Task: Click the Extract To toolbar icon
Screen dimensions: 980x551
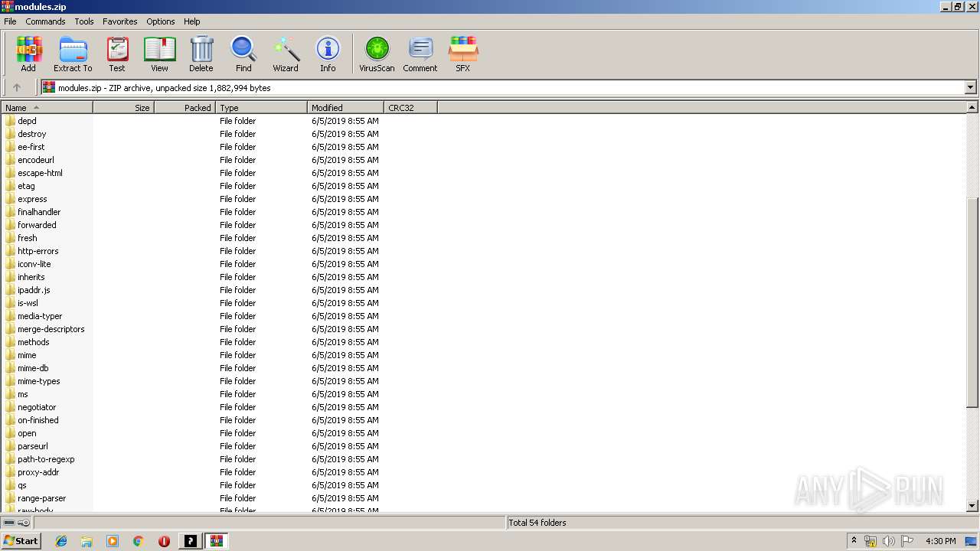Action: (73, 54)
